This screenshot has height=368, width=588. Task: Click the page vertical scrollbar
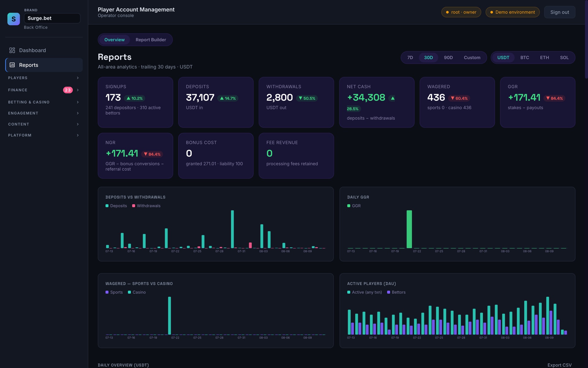pos(586,39)
